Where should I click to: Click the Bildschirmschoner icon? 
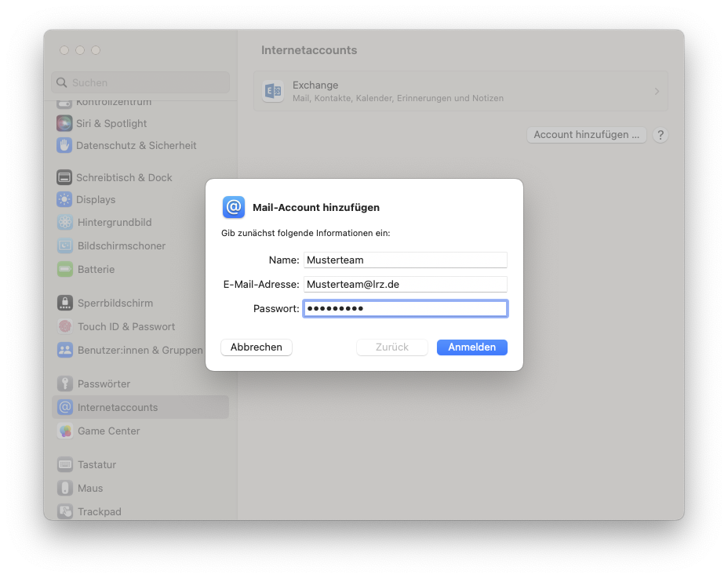(x=64, y=245)
